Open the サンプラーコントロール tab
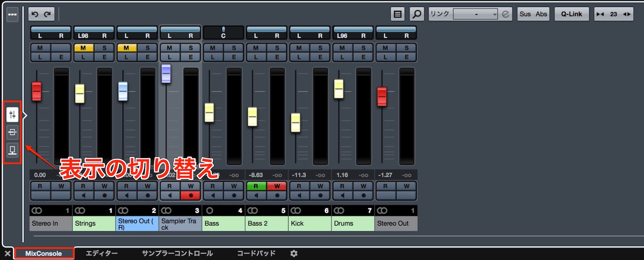The height and width of the screenshot is (260, 644). coord(178,253)
